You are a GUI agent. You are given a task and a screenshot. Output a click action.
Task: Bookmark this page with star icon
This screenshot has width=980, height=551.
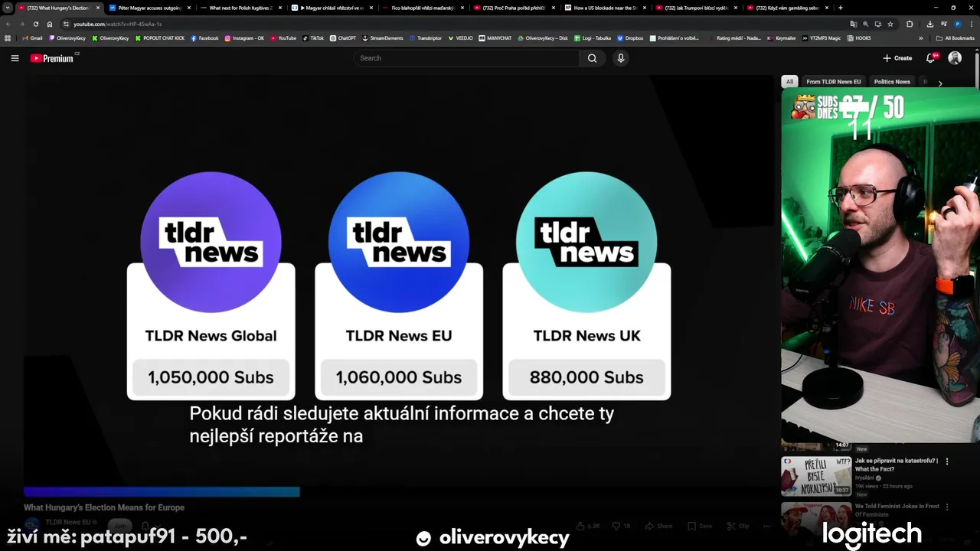click(890, 24)
